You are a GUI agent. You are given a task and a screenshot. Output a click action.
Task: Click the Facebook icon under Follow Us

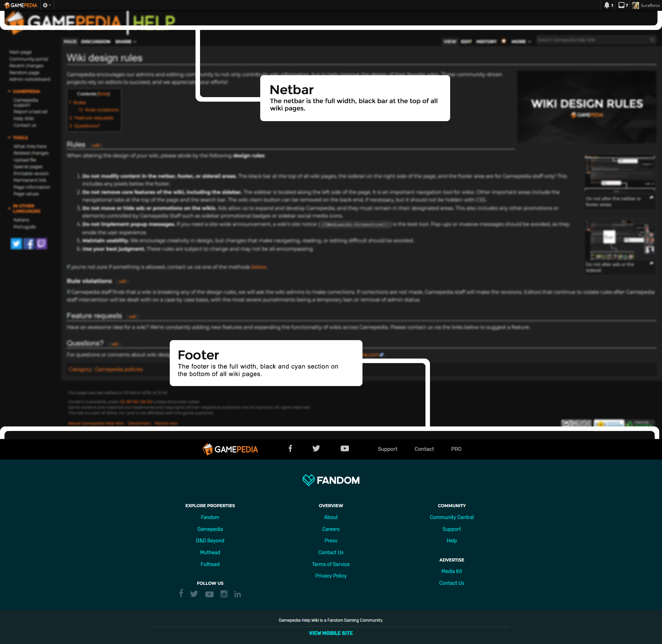pos(181,593)
